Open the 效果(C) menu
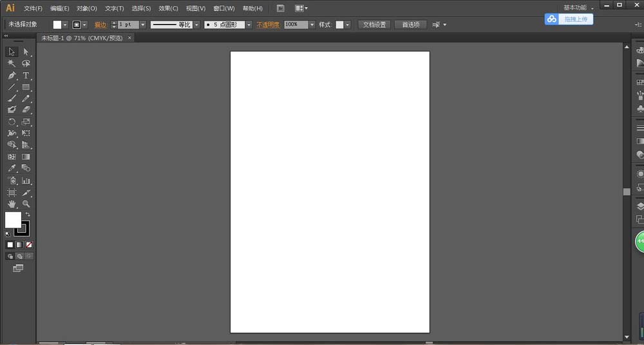The height and width of the screenshot is (345, 644). coord(168,8)
